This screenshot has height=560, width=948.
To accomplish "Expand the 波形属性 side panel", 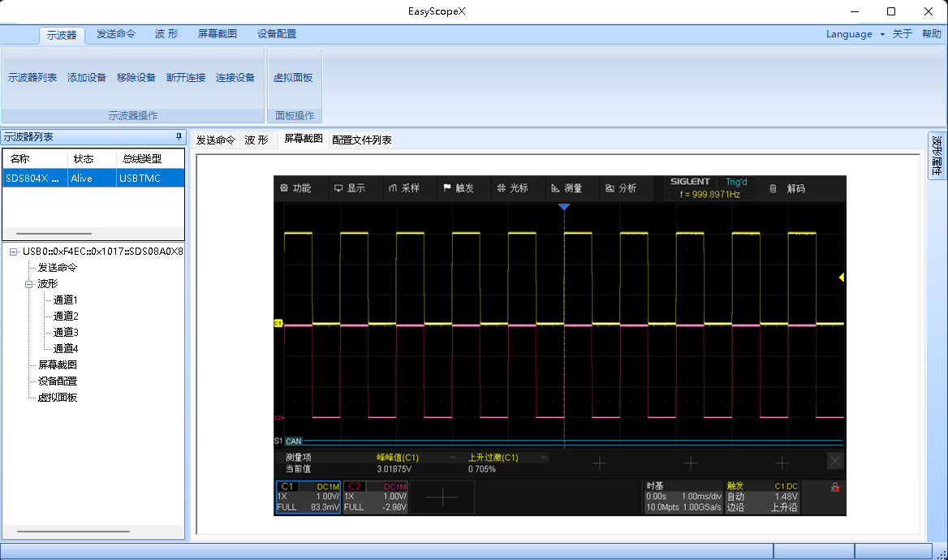I will coord(937,156).
